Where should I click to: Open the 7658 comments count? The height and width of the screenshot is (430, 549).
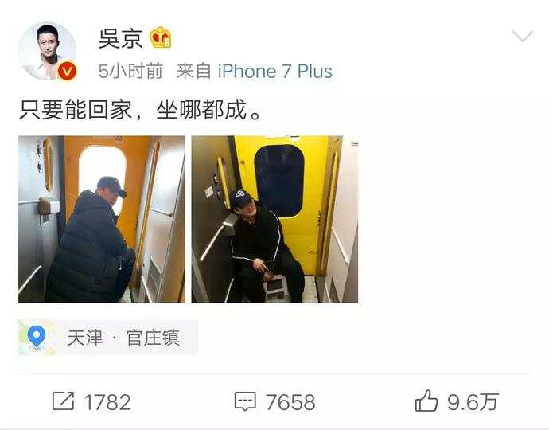pyautogui.click(x=291, y=402)
